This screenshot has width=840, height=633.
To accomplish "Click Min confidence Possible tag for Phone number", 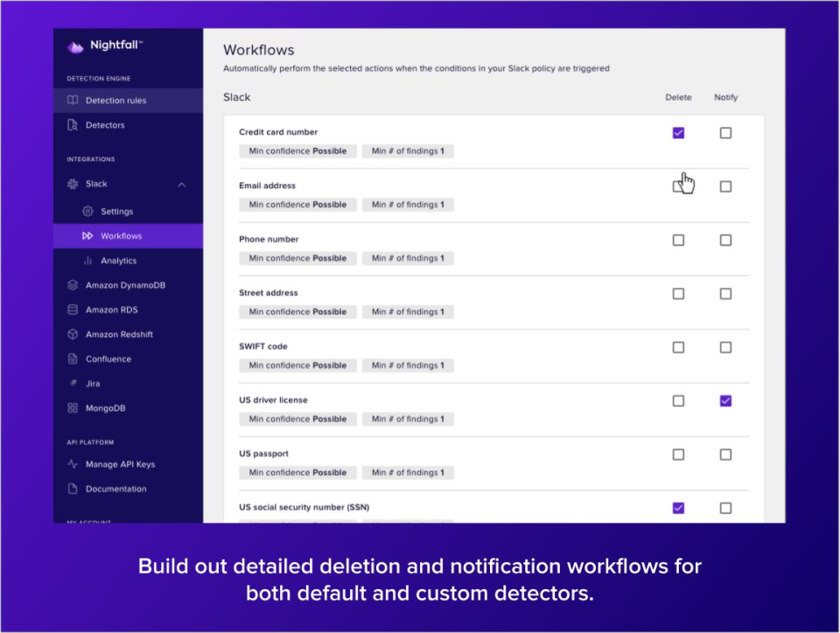I will point(297,258).
